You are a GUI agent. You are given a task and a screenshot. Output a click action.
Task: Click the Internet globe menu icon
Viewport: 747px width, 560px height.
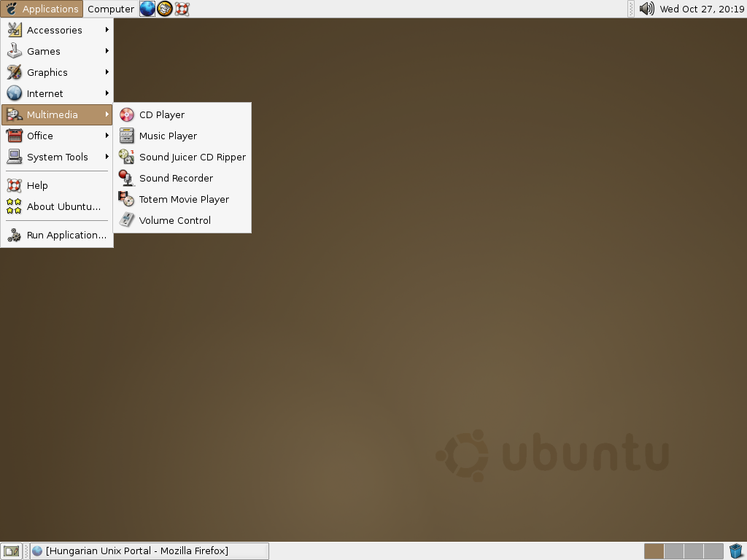[x=15, y=93]
